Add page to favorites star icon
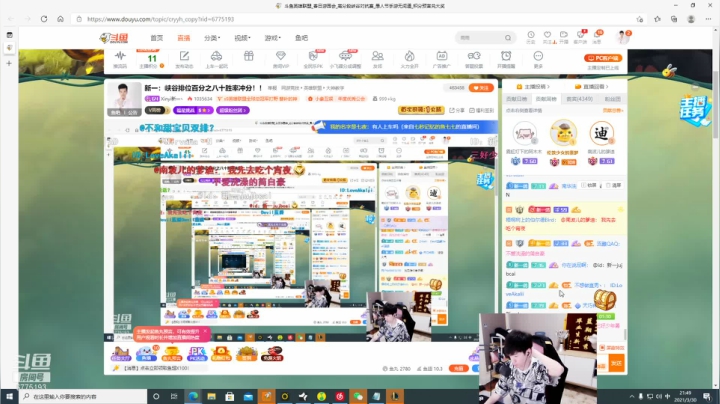Screen dimensions: 720x404 (640, 19)
